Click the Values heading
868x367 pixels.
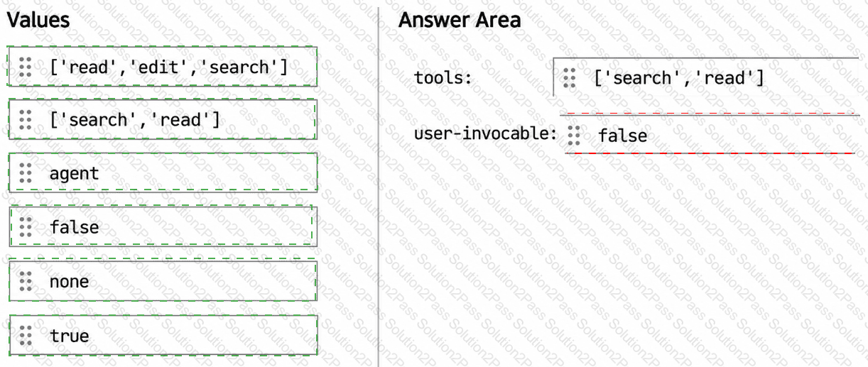pyautogui.click(x=38, y=20)
